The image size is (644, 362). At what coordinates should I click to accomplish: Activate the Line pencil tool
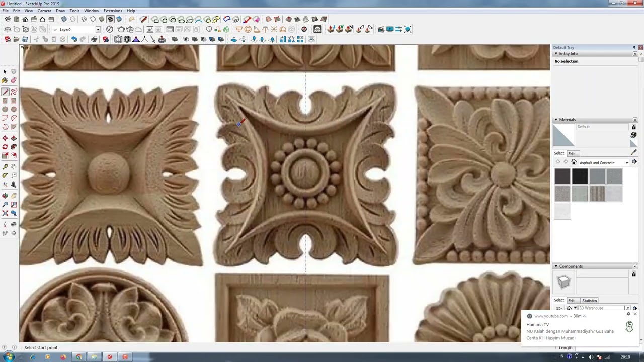(x=5, y=92)
